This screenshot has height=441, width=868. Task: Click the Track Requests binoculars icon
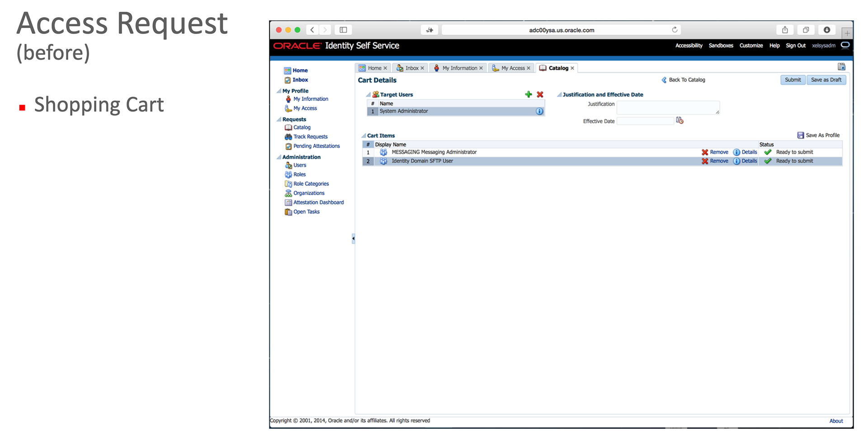point(288,137)
